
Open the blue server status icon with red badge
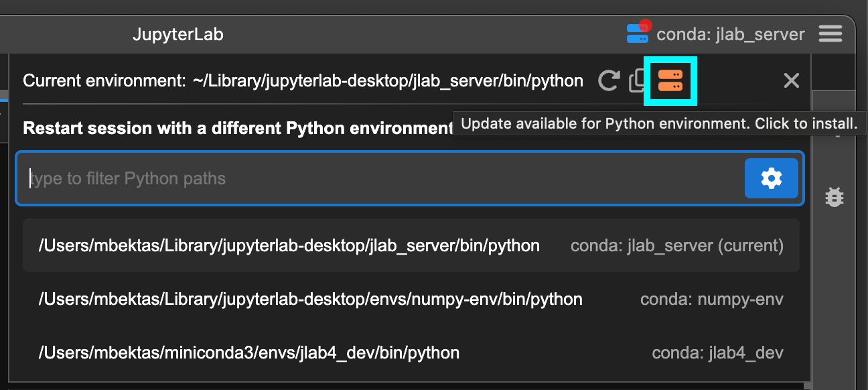click(639, 32)
